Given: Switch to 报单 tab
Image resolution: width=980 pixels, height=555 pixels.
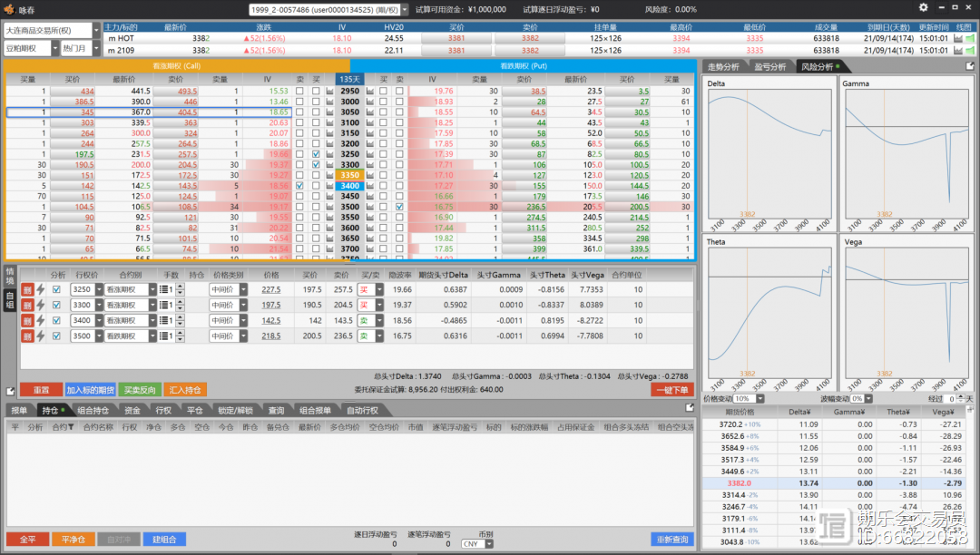Looking at the screenshot, I should pyautogui.click(x=19, y=411).
